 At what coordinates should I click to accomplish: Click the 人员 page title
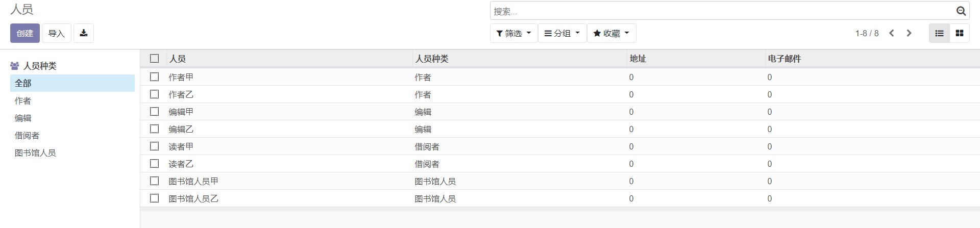coord(22,9)
